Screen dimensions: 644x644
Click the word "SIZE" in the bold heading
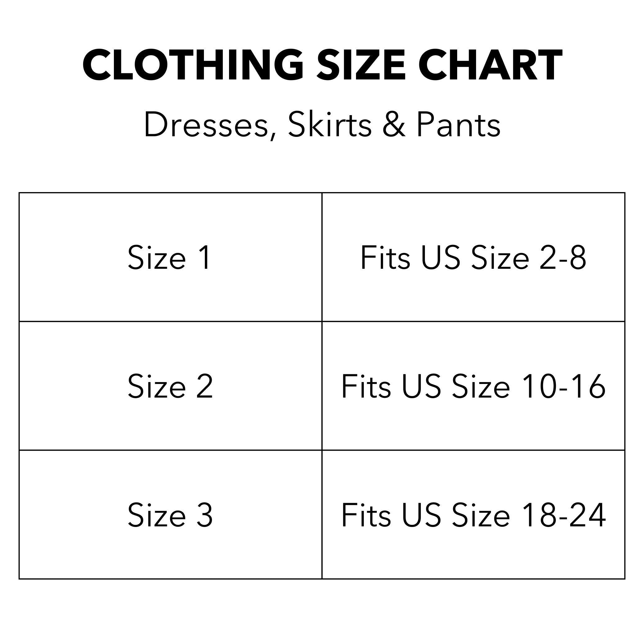tap(361, 65)
